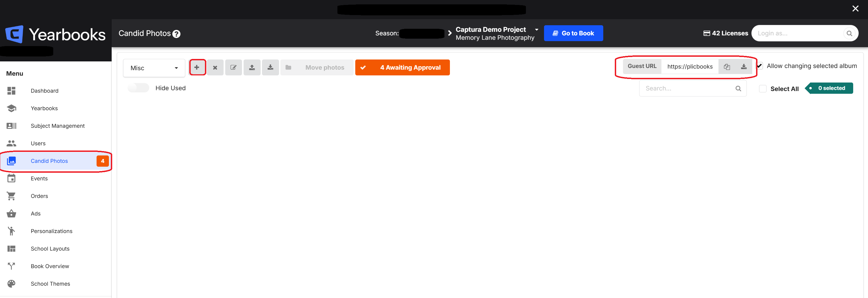The height and width of the screenshot is (298, 868).
Task: Click the Orders cart icon
Action: click(11, 196)
